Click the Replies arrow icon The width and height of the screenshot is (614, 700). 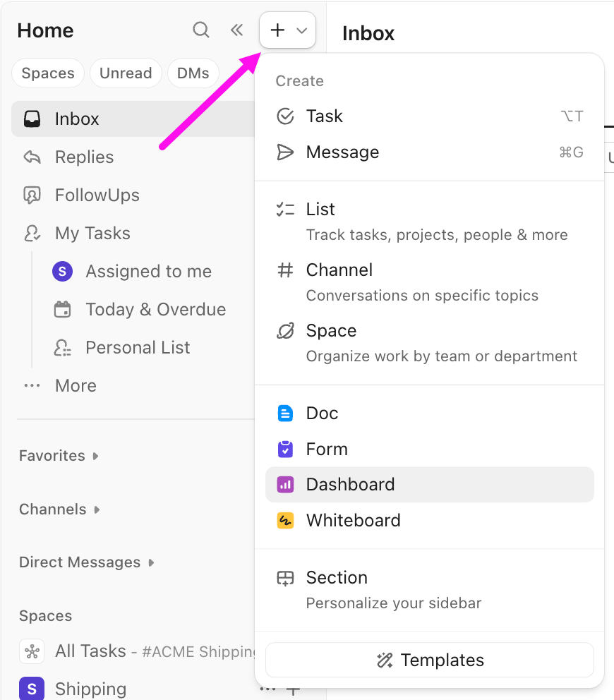(x=32, y=157)
